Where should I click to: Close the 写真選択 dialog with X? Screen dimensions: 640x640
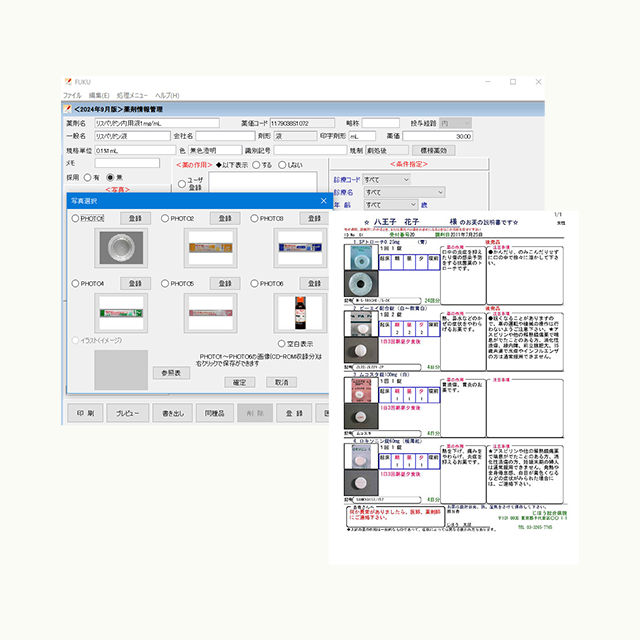pyautogui.click(x=323, y=201)
